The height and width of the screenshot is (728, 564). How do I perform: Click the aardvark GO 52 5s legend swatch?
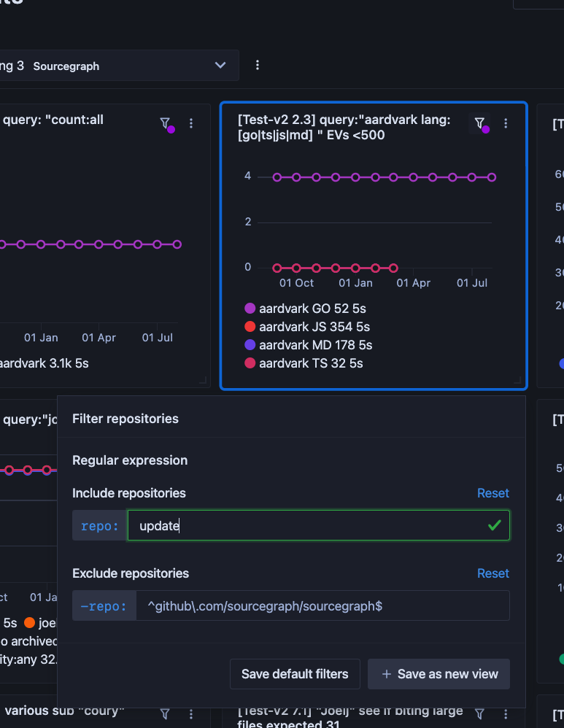[x=250, y=309]
